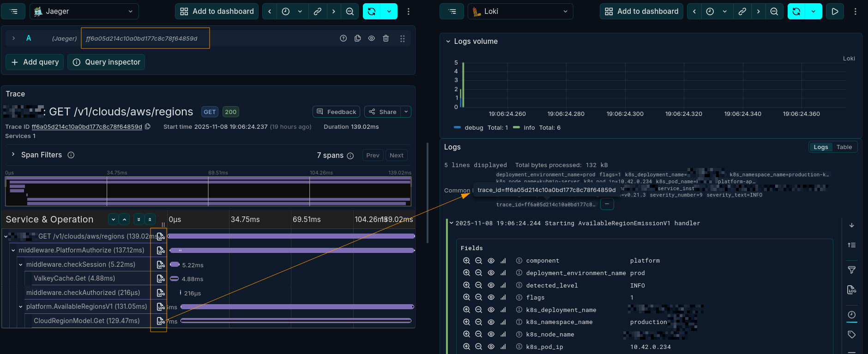Open auto-refresh interval dropdown in Loki pane
This screenshot has width=868, height=354.
click(814, 11)
